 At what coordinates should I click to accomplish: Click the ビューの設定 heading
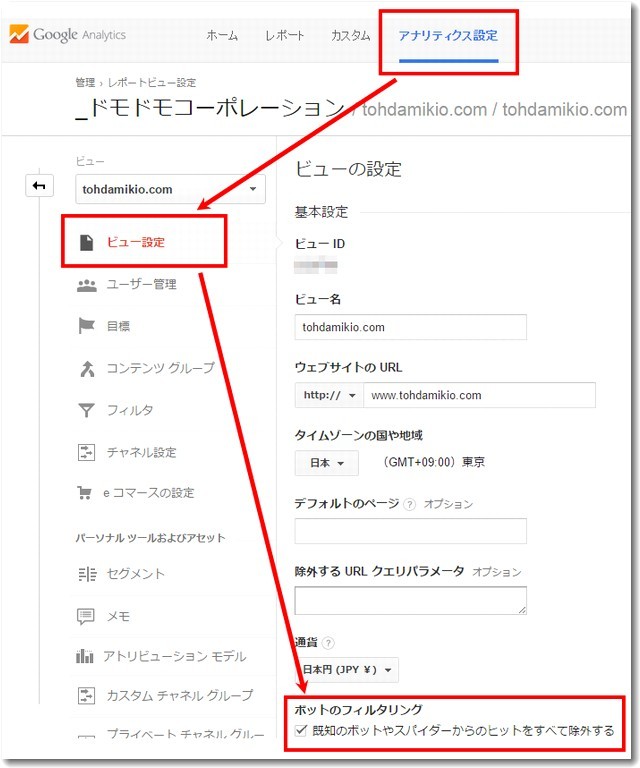point(348,169)
